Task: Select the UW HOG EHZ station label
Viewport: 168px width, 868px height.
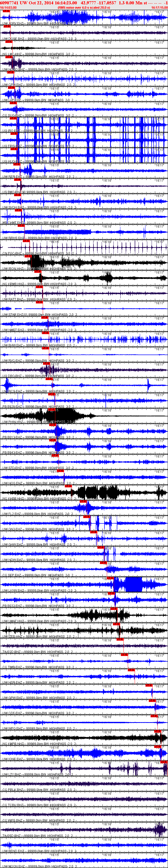Action: [38, 483]
